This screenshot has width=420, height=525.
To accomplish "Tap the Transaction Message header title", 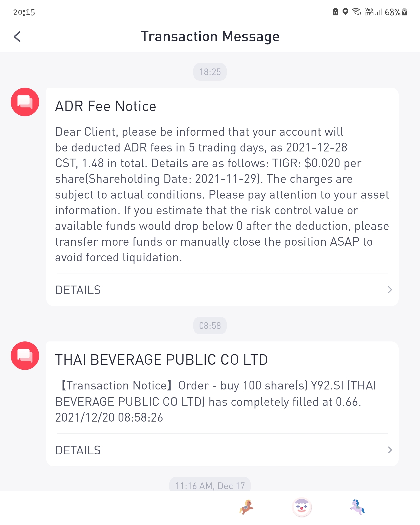I will (x=210, y=37).
